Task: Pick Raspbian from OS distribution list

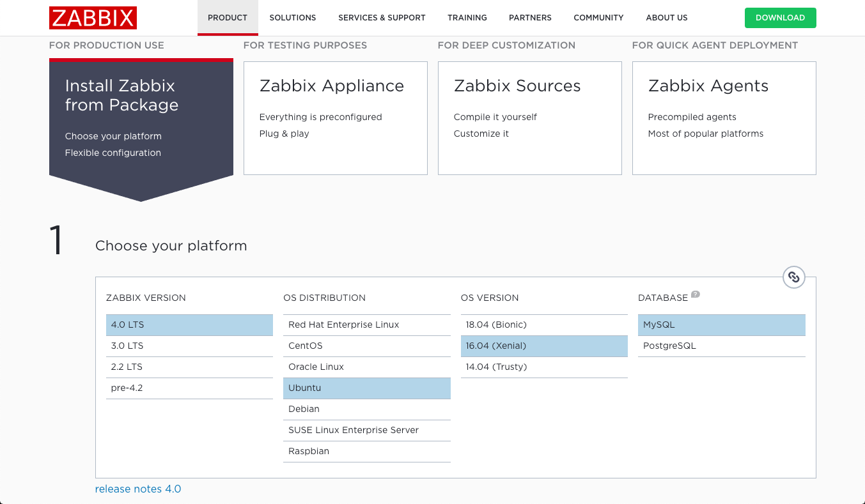Action: (x=366, y=451)
